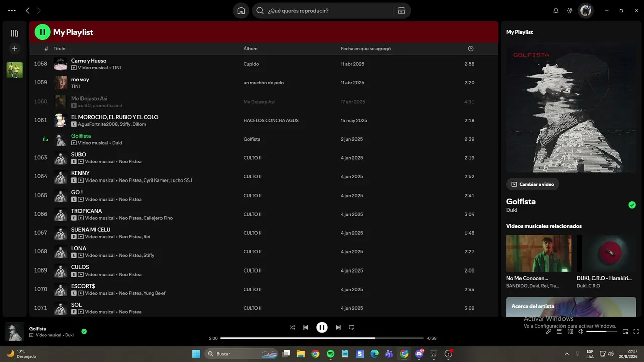Screen dimensions: 644x362
Task: Create a new playlist with plus icon
Action: coord(15,49)
